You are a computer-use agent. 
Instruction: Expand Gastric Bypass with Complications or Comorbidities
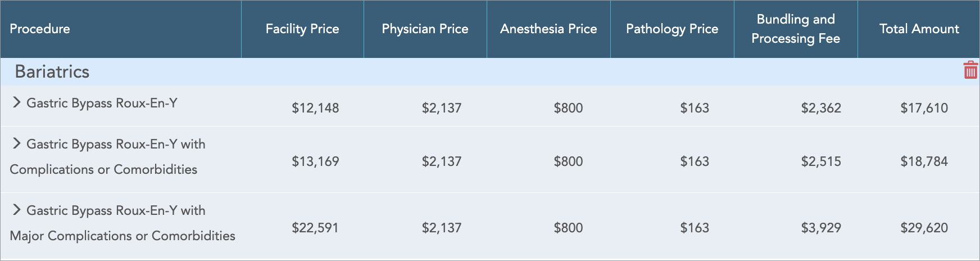pyautogui.click(x=17, y=143)
